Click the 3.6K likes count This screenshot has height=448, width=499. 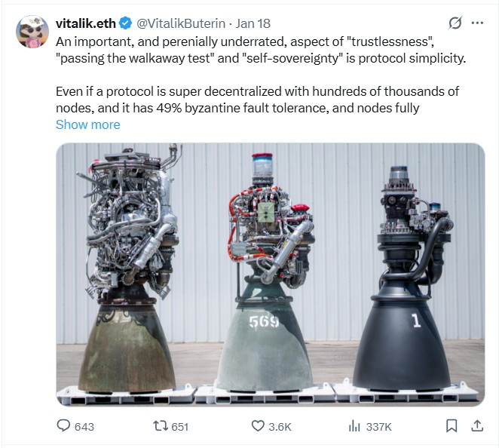(x=280, y=427)
